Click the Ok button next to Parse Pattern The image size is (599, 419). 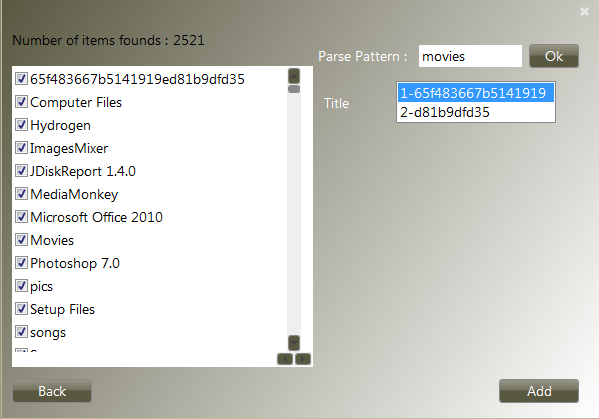[x=554, y=56]
